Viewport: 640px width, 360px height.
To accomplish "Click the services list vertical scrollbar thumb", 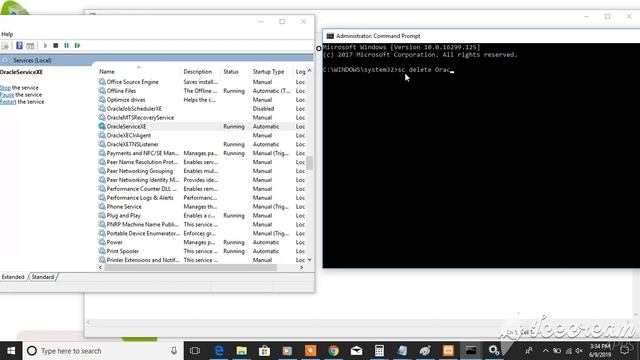I will click(309, 162).
